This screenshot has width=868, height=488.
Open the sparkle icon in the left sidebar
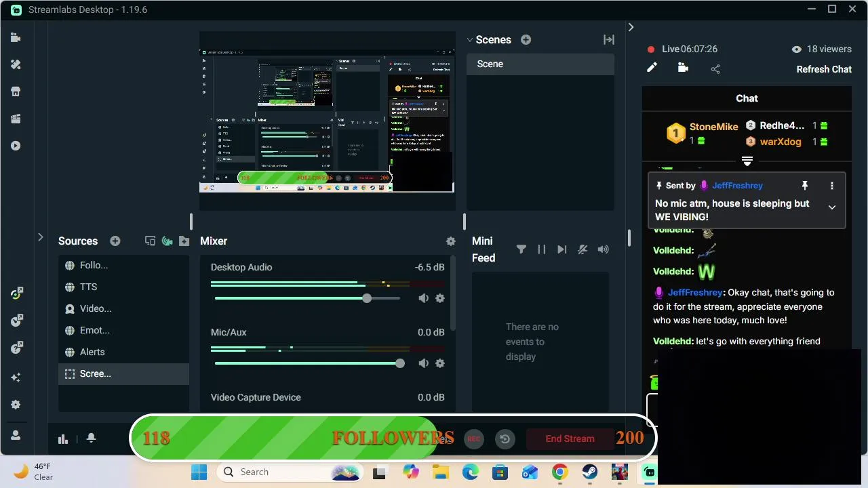[16, 378]
